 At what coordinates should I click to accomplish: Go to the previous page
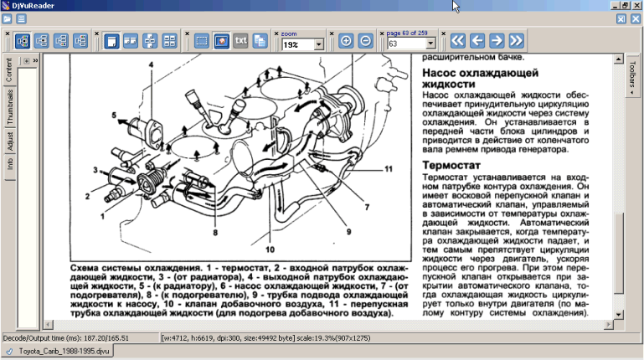(x=477, y=40)
